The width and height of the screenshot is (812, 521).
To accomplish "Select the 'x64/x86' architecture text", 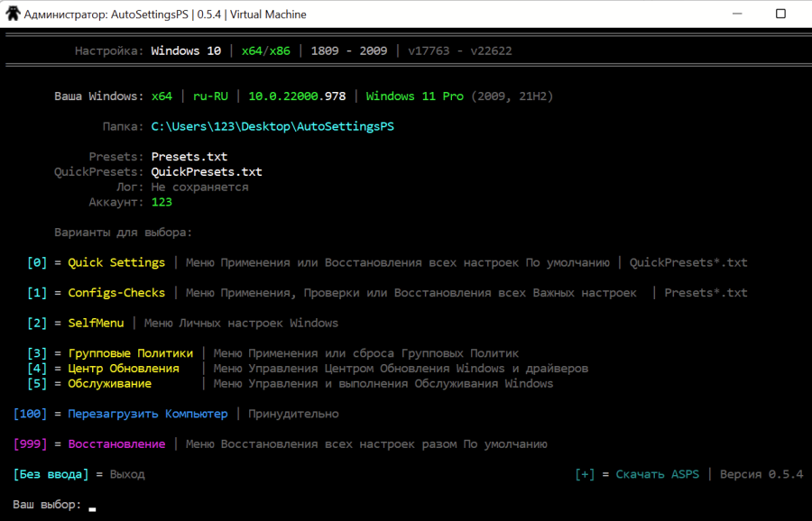I will 265,50.
